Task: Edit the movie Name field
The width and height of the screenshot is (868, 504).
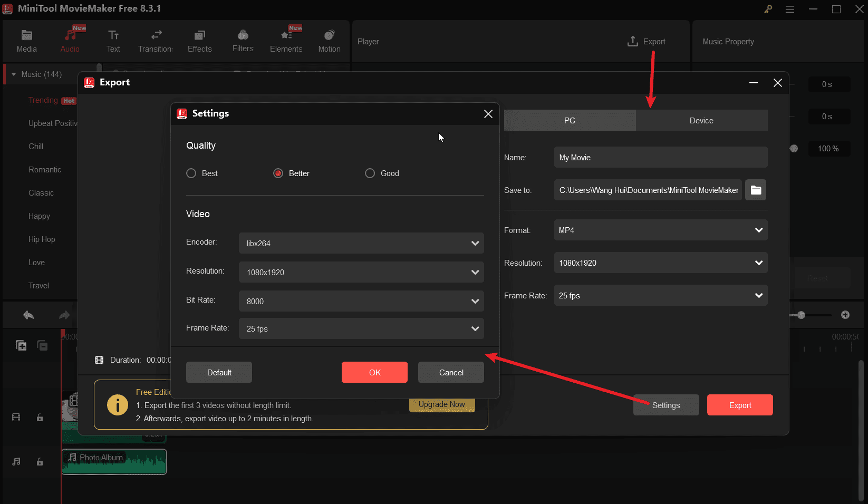Action: click(x=660, y=157)
